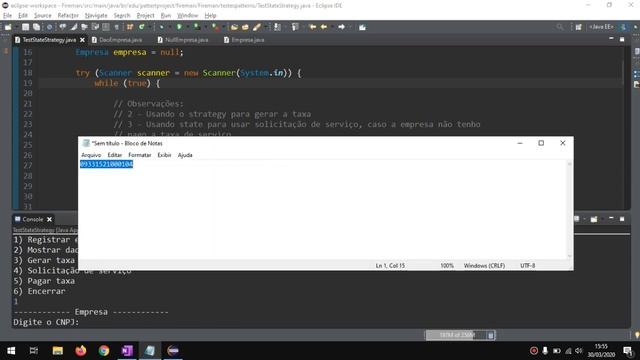Viewport: 640px width, 360px height.
Task: Open Firefox from the taskbar
Action: click(x=81, y=351)
